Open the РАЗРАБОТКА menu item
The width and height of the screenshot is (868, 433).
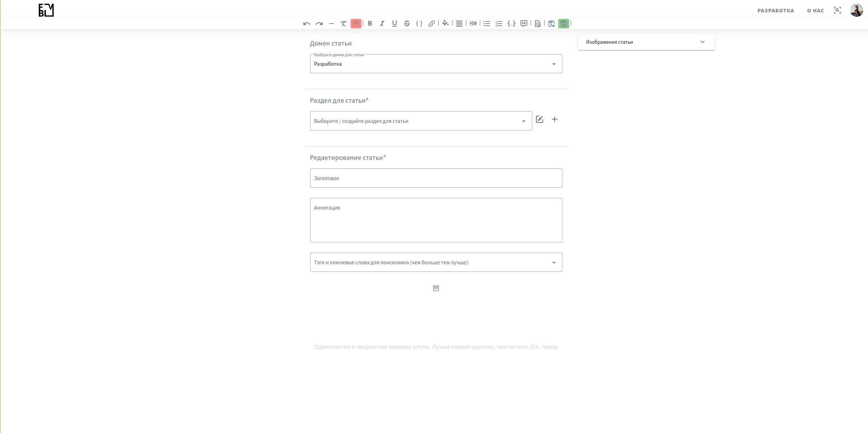(775, 11)
